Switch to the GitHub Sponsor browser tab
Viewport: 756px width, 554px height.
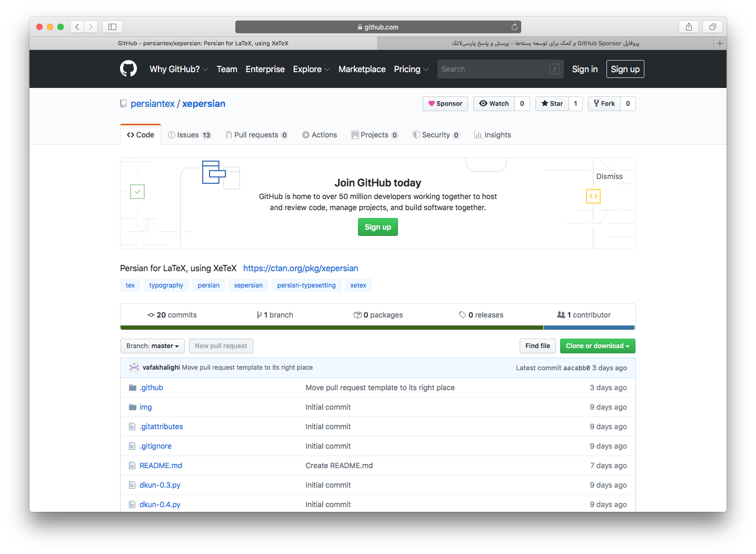[545, 43]
